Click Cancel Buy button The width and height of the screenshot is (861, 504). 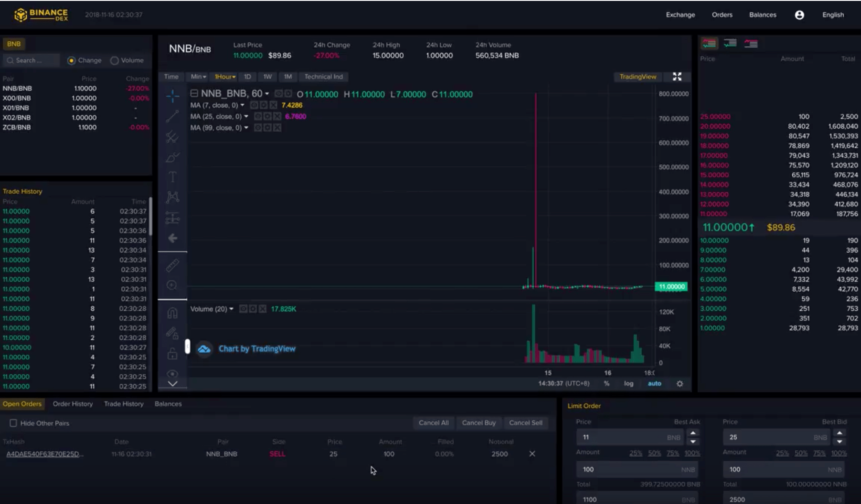pos(479,423)
